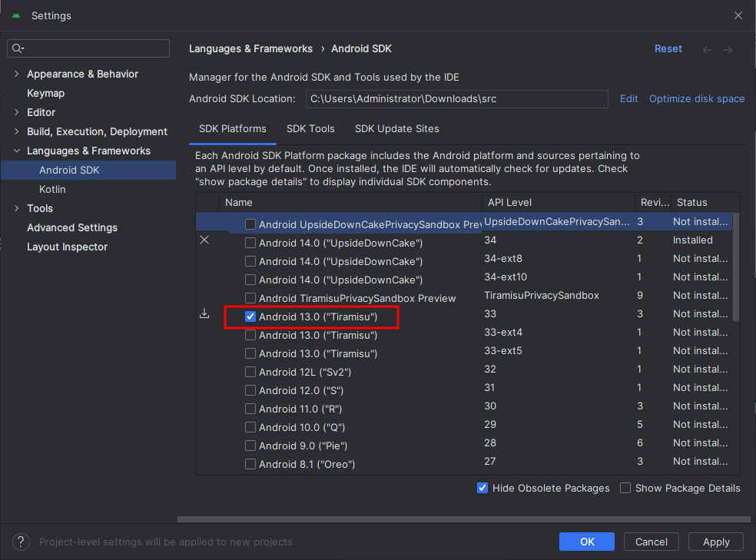The width and height of the screenshot is (756, 560).
Task: Expand the Tools section arrow
Action: click(17, 208)
